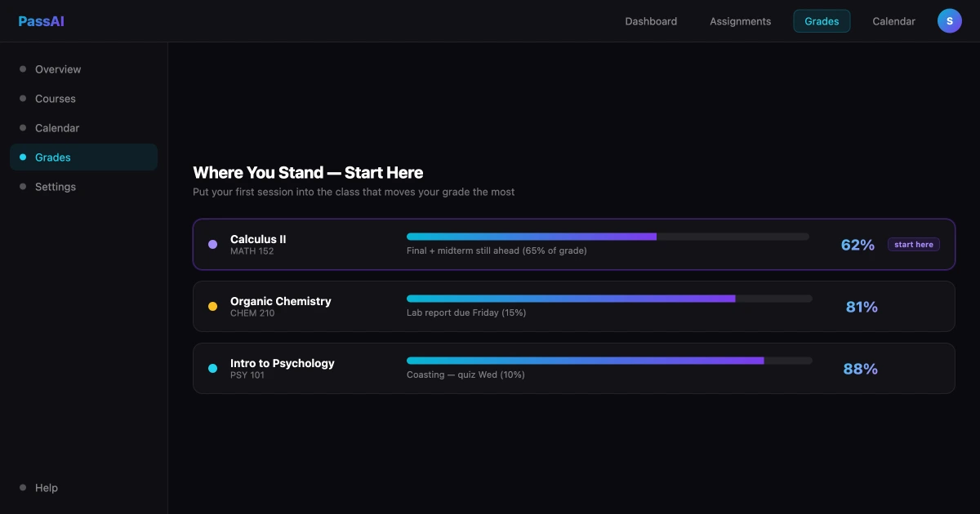Go to Calendar in the top navigation
The width and height of the screenshot is (980, 514).
click(893, 21)
